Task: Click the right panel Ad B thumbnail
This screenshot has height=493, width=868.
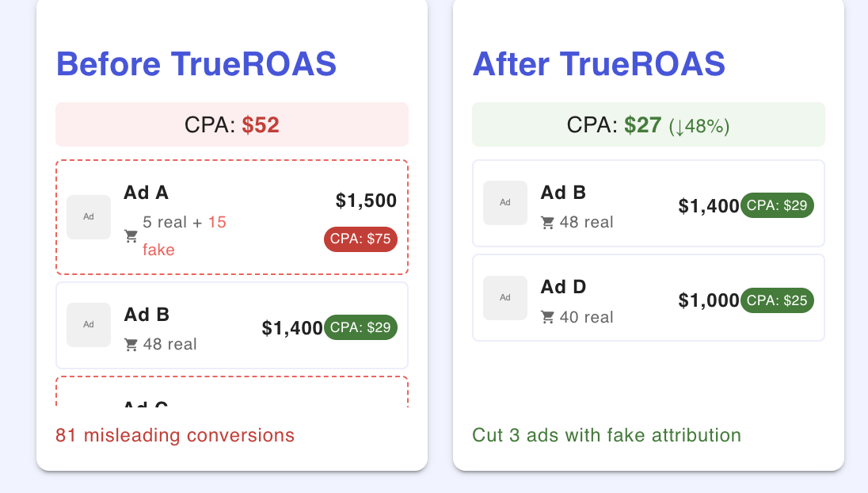Action: [505, 203]
